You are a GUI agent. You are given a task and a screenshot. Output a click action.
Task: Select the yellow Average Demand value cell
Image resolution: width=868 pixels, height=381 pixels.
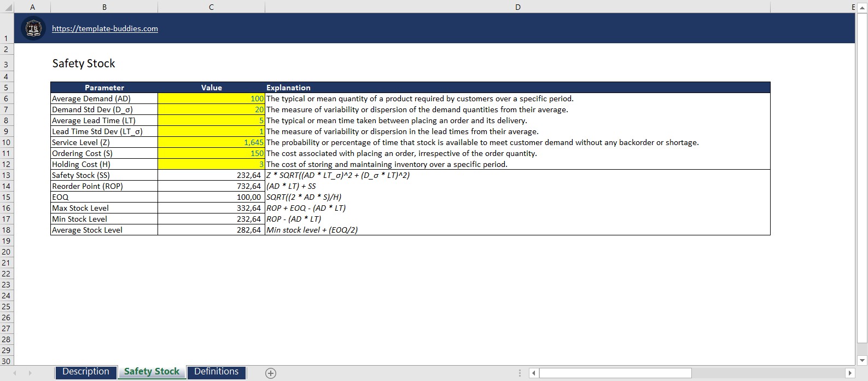(x=211, y=99)
